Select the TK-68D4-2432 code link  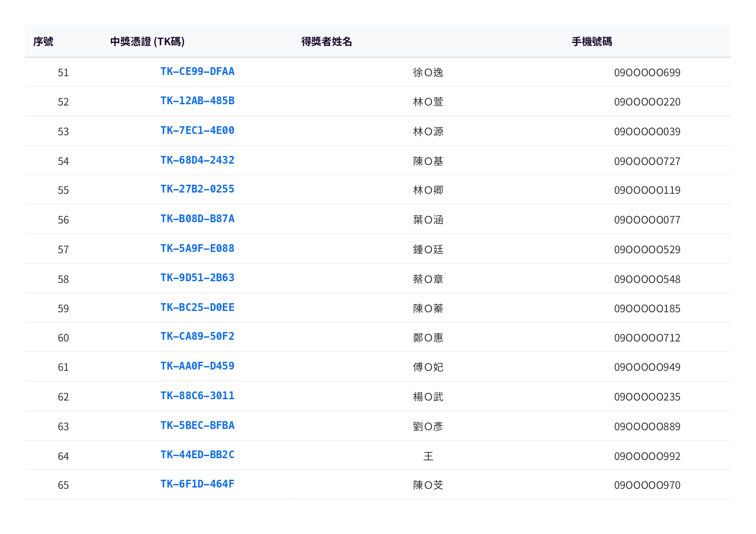[197, 160]
